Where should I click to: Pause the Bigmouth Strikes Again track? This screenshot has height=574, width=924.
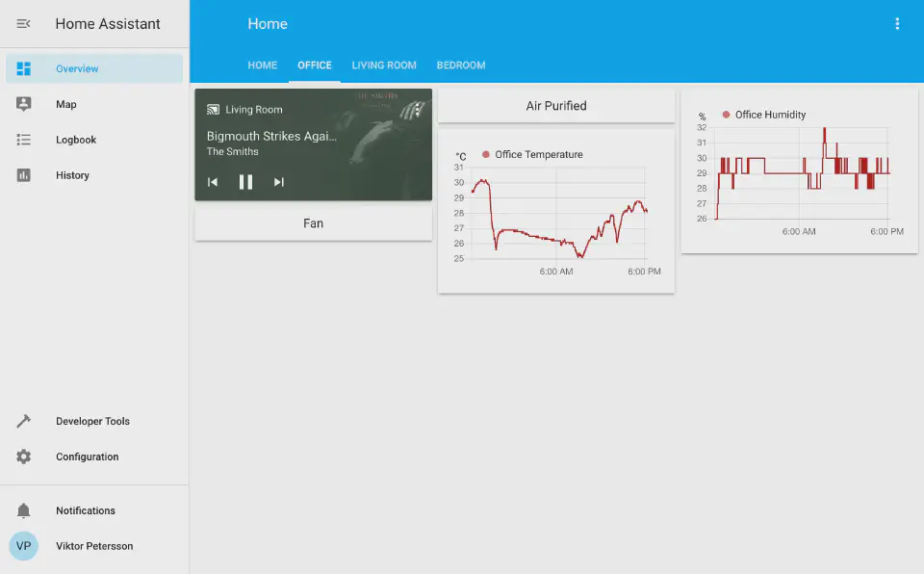[x=245, y=182]
